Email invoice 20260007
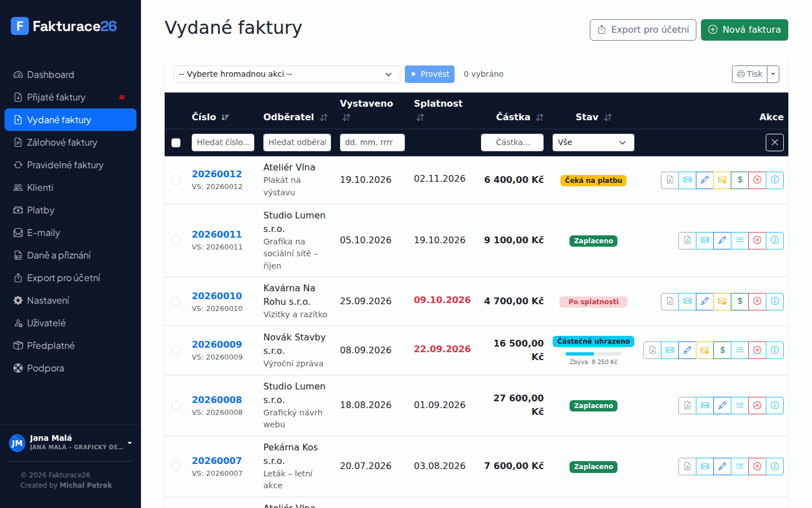812x508 pixels. point(705,466)
